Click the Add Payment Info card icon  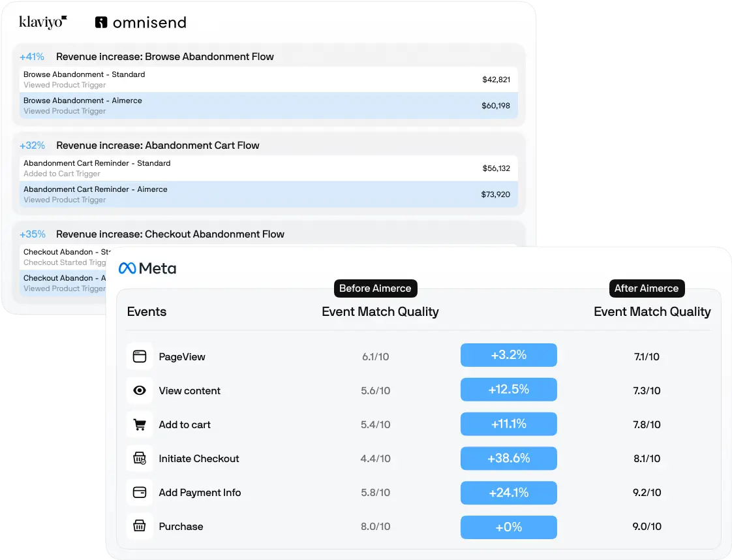click(140, 492)
